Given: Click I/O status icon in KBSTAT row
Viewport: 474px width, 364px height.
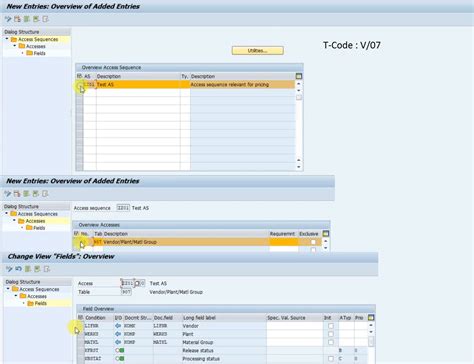Looking at the screenshot, I should click(120, 359).
